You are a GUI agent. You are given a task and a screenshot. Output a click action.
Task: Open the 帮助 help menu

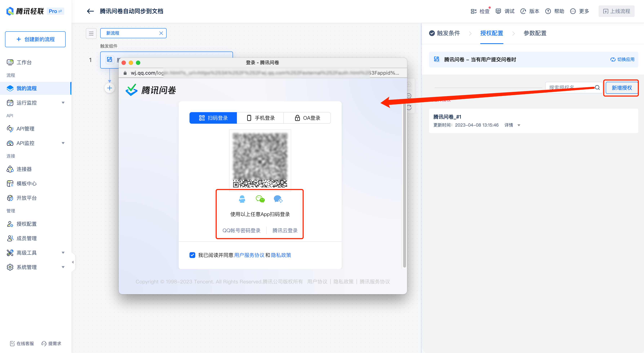pos(555,11)
